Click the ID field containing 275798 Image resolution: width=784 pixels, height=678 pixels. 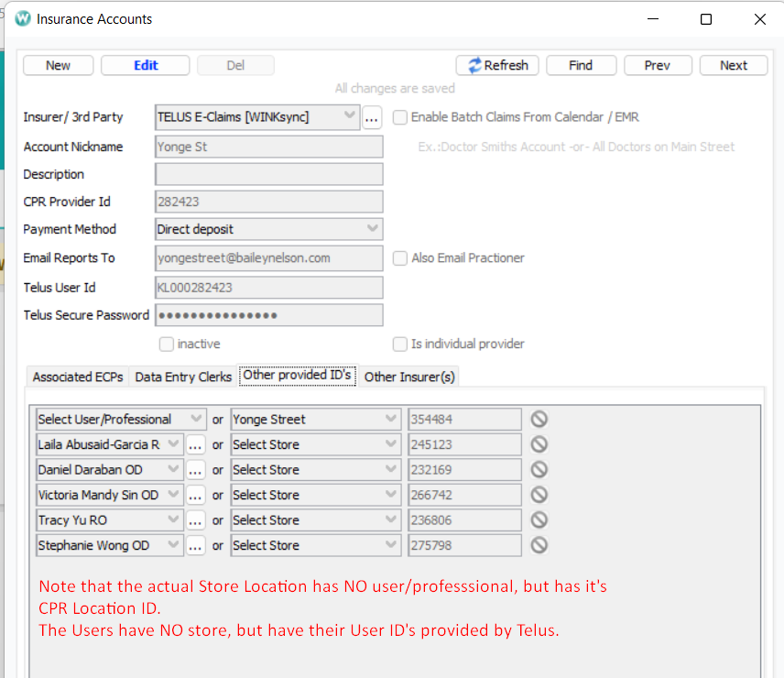click(x=464, y=545)
